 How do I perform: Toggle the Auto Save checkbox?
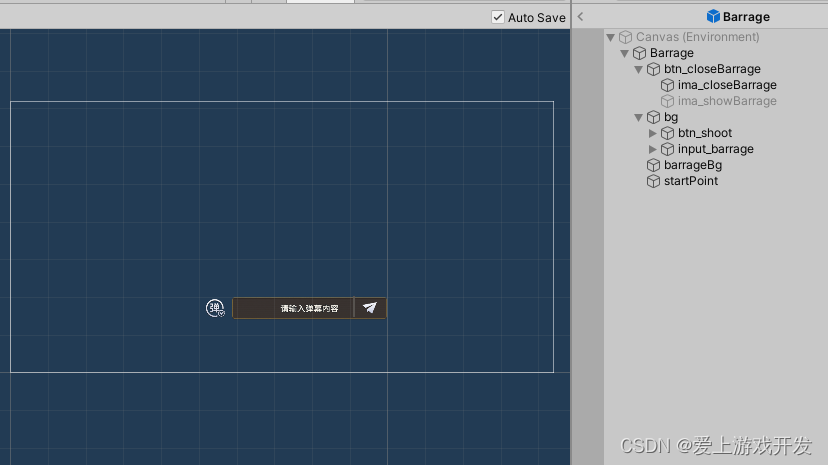pyautogui.click(x=497, y=17)
